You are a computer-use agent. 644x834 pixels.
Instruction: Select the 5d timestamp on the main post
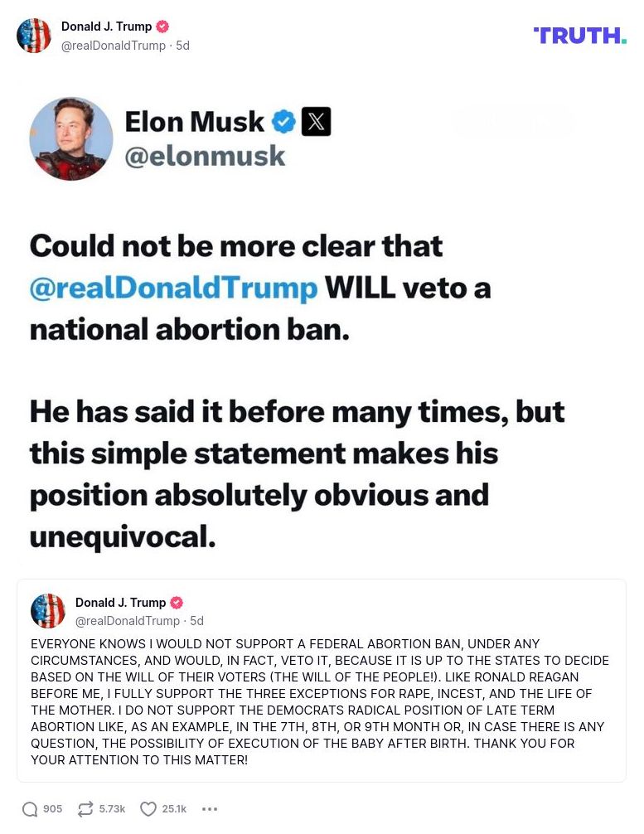185,46
